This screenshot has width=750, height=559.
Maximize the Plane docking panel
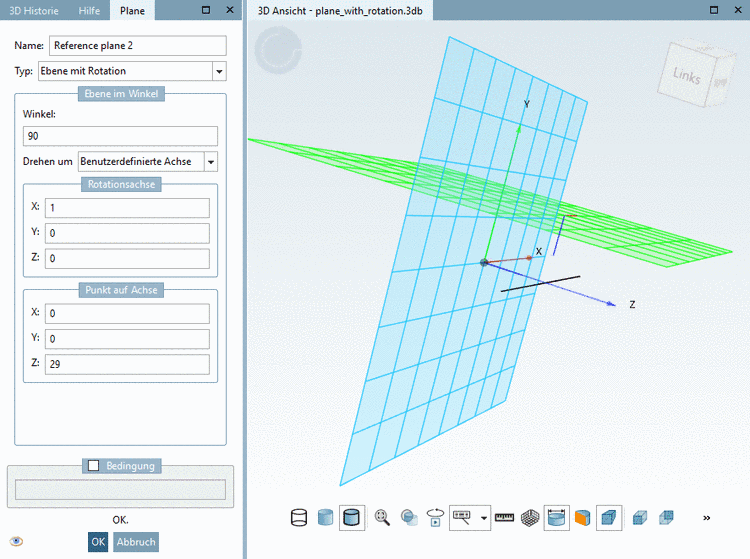206,10
